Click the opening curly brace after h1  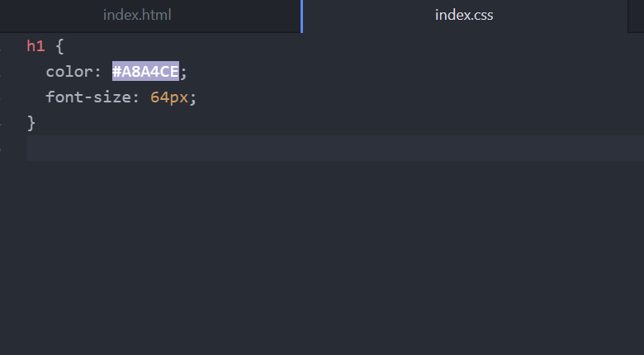(59, 46)
